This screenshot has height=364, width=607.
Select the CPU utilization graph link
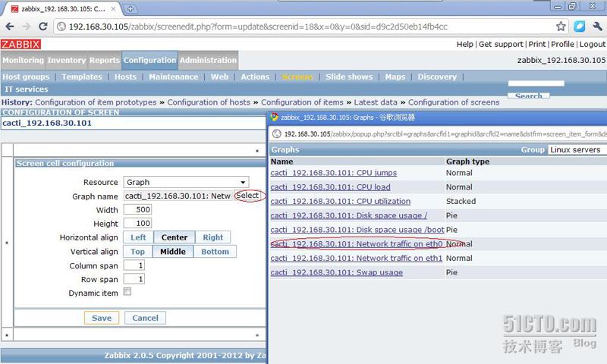click(x=340, y=201)
